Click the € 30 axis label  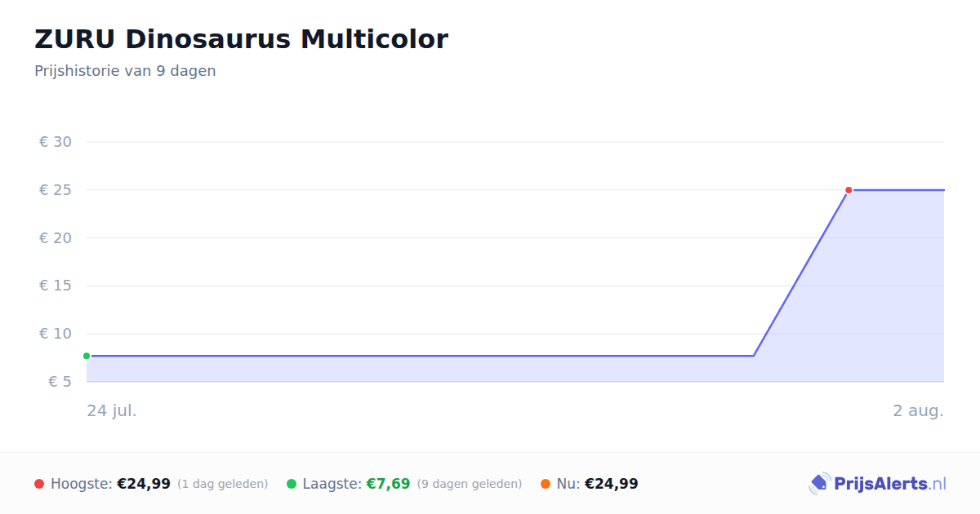pyautogui.click(x=56, y=142)
